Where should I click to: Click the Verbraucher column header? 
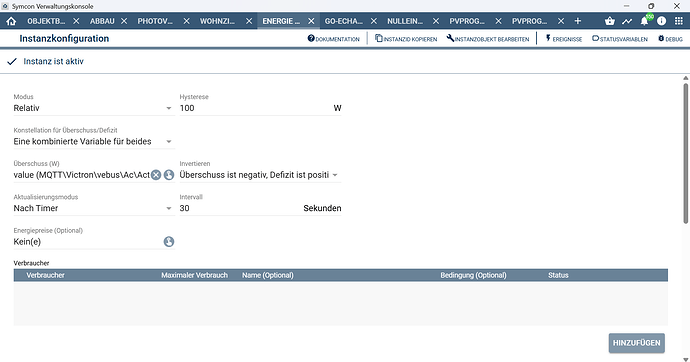click(45, 275)
